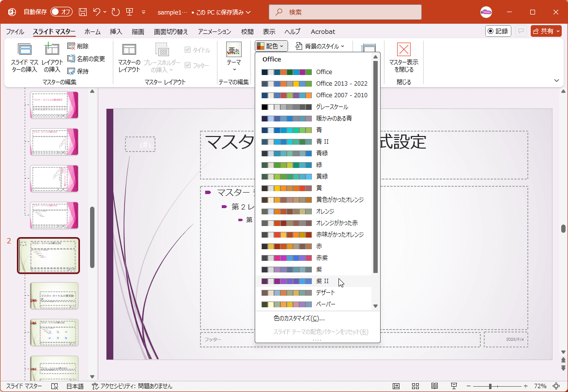
Task: Open 背景のスタイル dropdown
Action: (320, 46)
